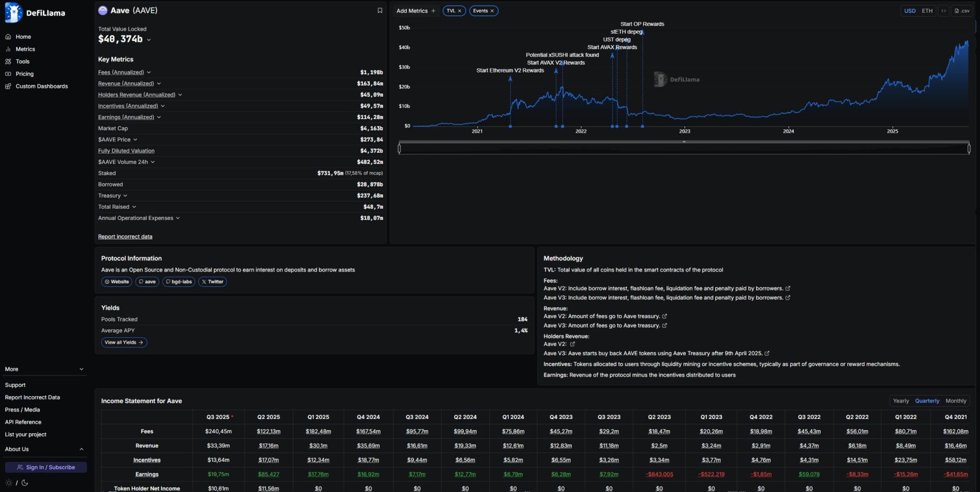Click the DefiLlama logo in the sidebar
Screen dimensions: 980x492
point(35,13)
